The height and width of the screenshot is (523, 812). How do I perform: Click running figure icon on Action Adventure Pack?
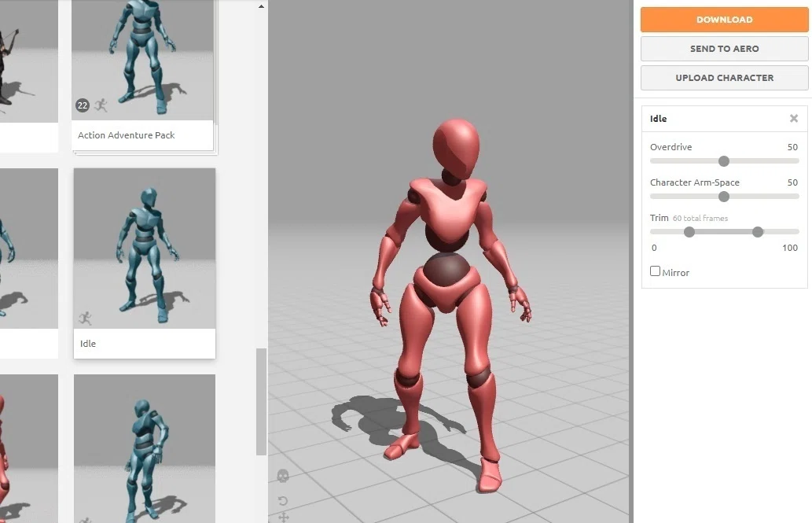101,105
